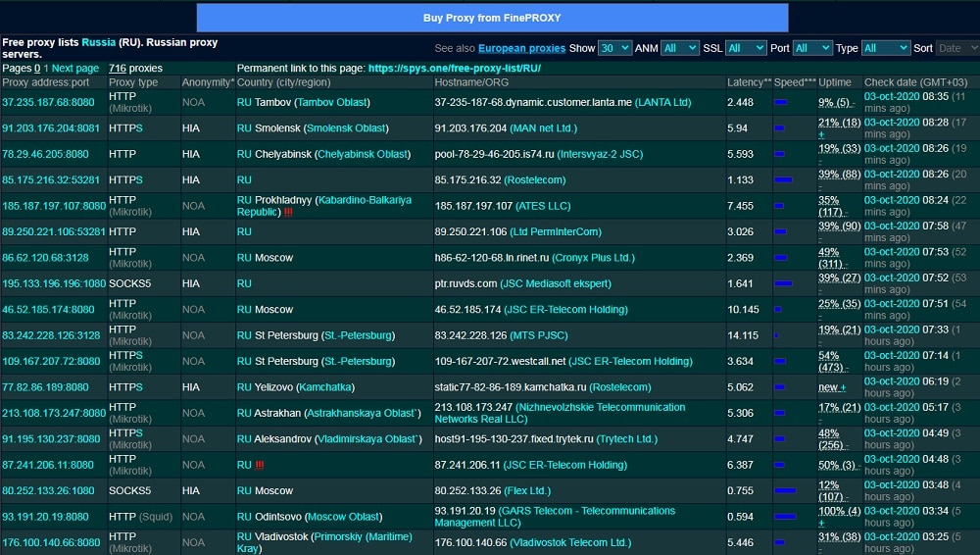Open the ANM filter dropdown
The image size is (980, 555).
coord(680,48)
